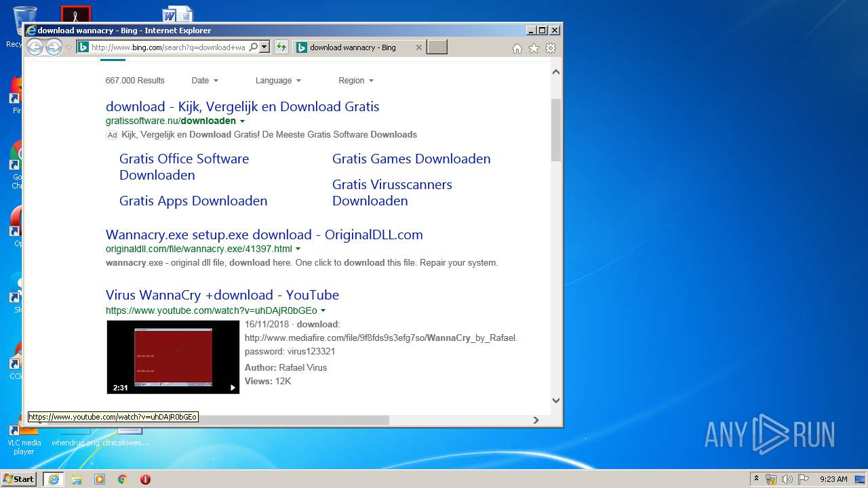Open 'Wannacry.exe setup.exe download - OriginalDLL.com' result
868x488 pixels.
point(264,235)
